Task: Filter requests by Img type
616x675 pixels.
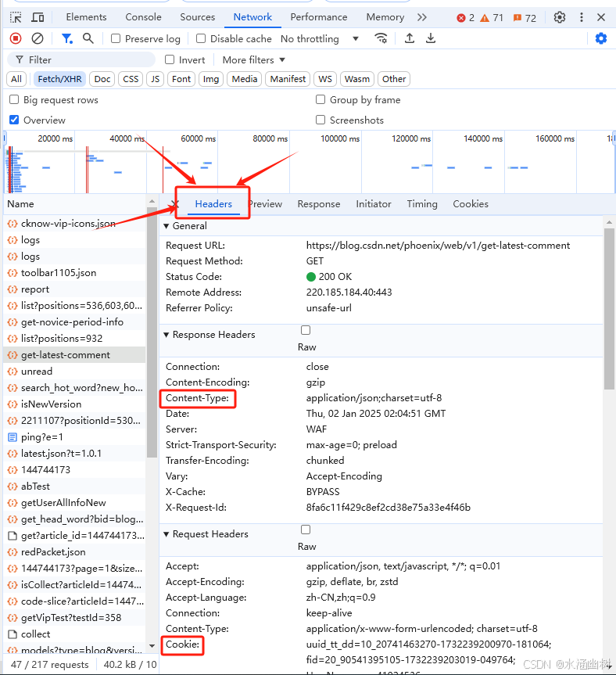Action: coord(211,79)
